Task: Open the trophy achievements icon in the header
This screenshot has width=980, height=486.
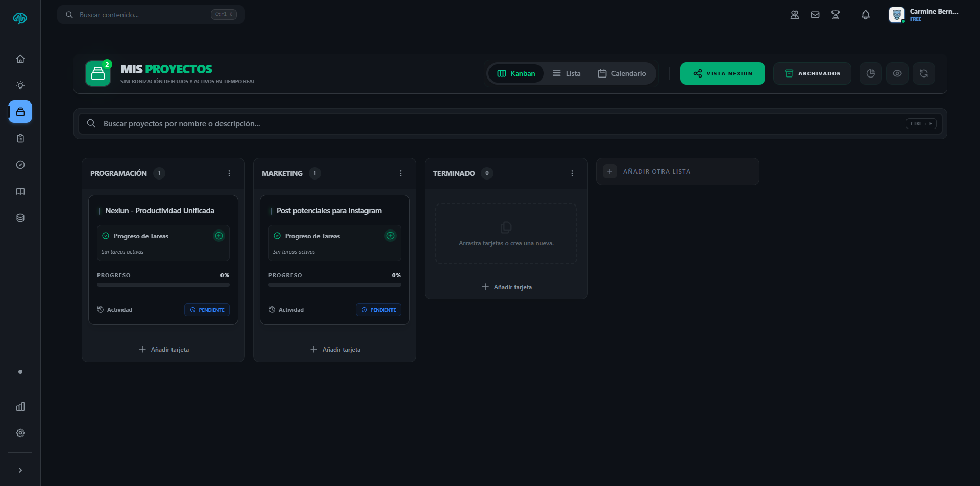Action: click(835, 15)
